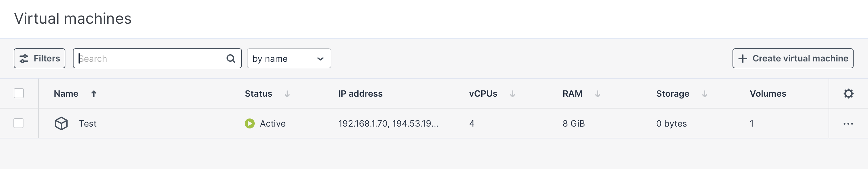Viewport: 868px width, 169px height.
Task: Click the Volumes column header
Action: coord(768,94)
